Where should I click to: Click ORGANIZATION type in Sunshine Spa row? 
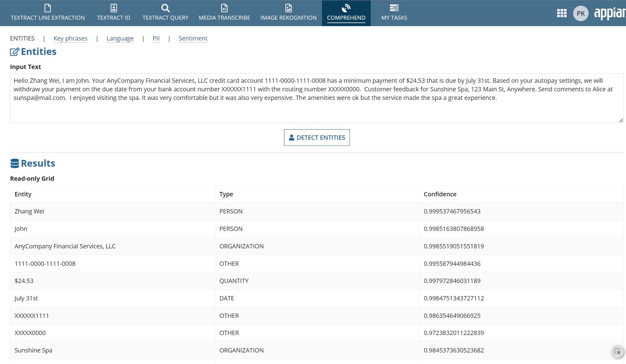(x=241, y=350)
